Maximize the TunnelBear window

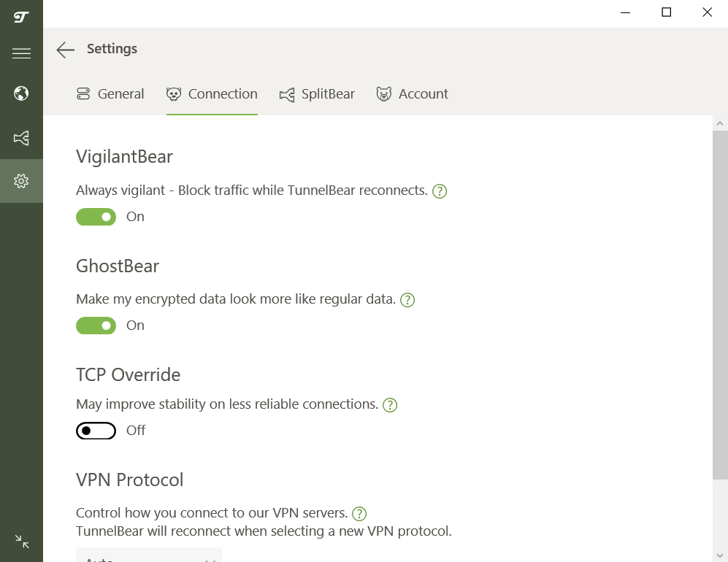pyautogui.click(x=666, y=12)
